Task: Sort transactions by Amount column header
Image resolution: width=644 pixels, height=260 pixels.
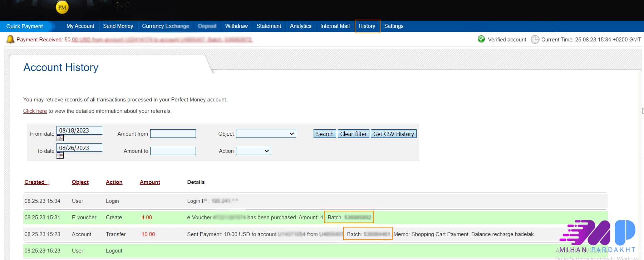Action: [150, 182]
